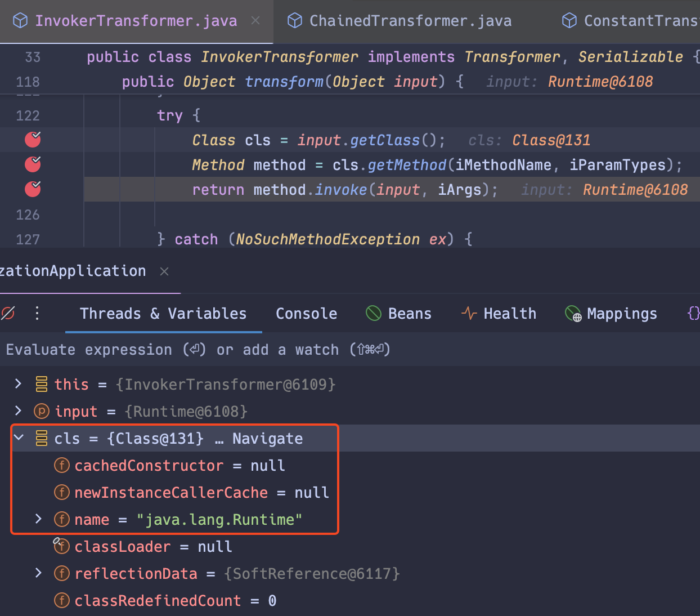700x616 pixels.
Task: Click the class icon on ChainedTransformer.java tab
Action: coord(295,20)
